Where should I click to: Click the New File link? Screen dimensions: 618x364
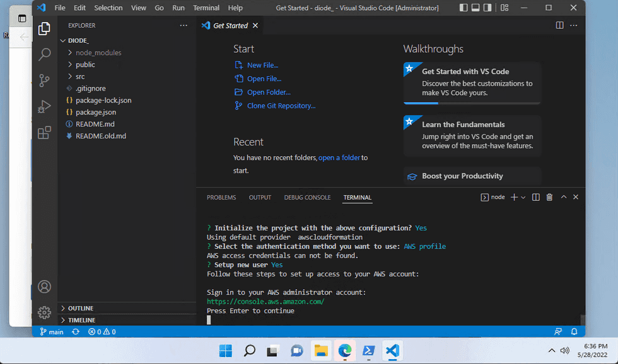262,65
